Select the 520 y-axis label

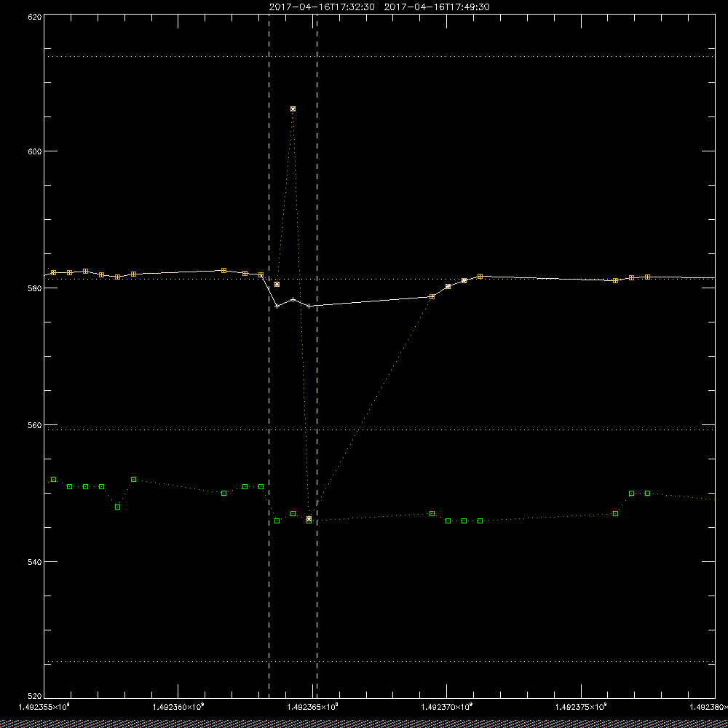(36, 695)
